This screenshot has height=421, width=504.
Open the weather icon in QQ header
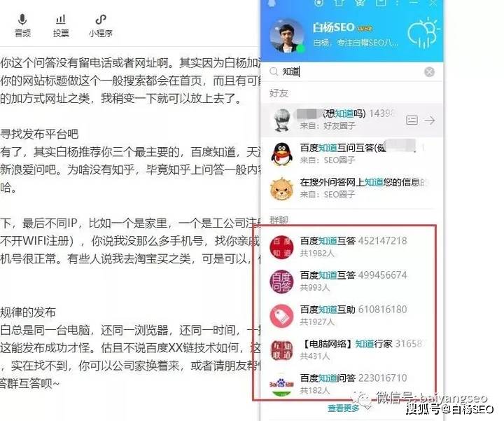pyautogui.click(x=423, y=34)
